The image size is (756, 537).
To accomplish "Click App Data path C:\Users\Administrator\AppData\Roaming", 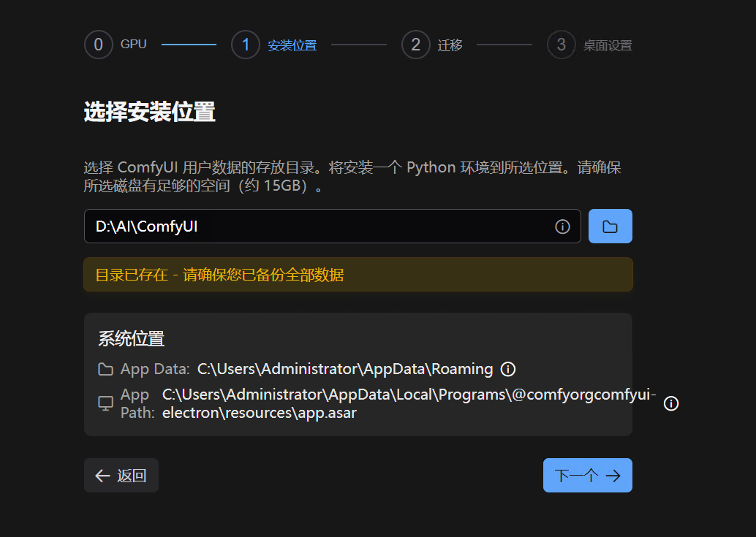I will coord(345,370).
